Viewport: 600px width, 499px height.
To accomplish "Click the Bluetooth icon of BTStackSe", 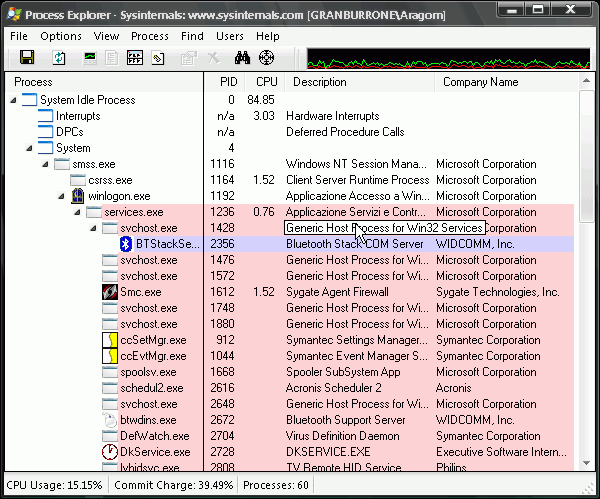I will [126, 244].
